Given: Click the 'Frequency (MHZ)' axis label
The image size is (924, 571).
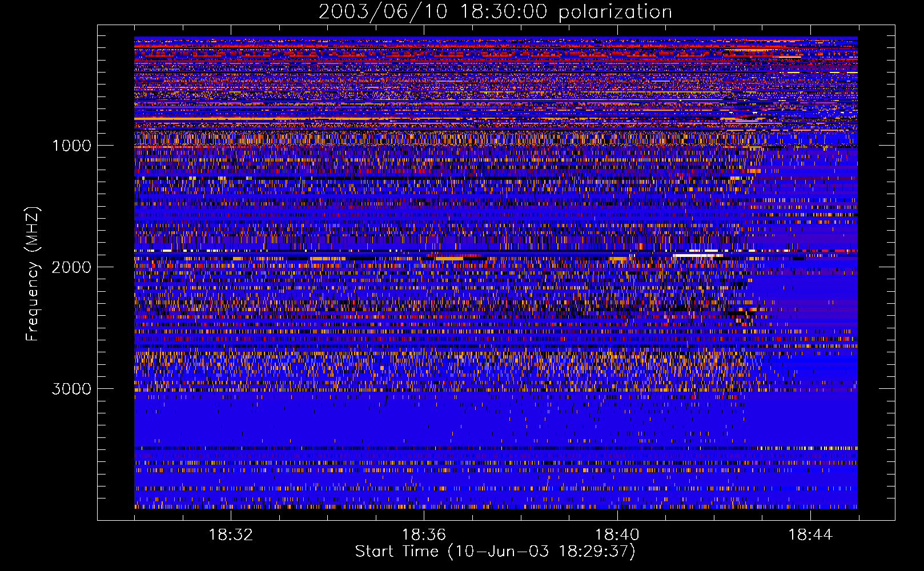Looking at the screenshot, I should 33,274.
